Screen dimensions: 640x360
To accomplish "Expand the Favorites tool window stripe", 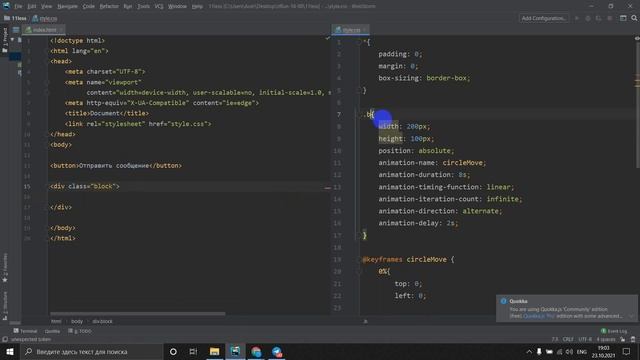I will click(5, 267).
